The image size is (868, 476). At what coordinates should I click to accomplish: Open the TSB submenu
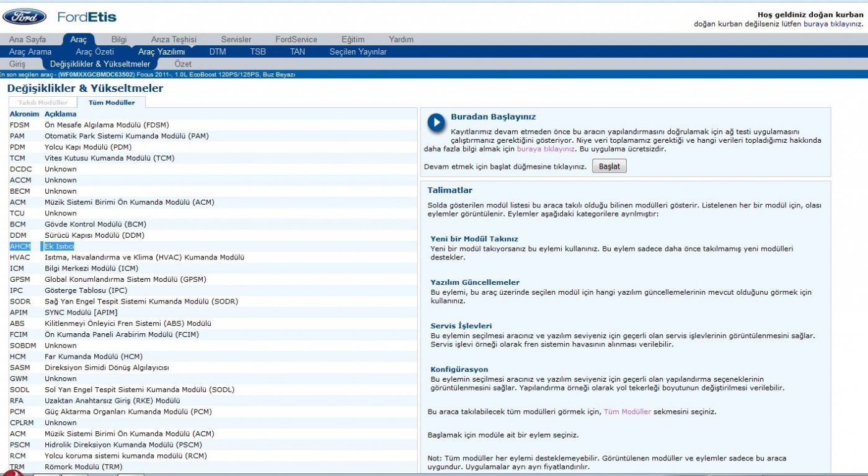point(258,52)
